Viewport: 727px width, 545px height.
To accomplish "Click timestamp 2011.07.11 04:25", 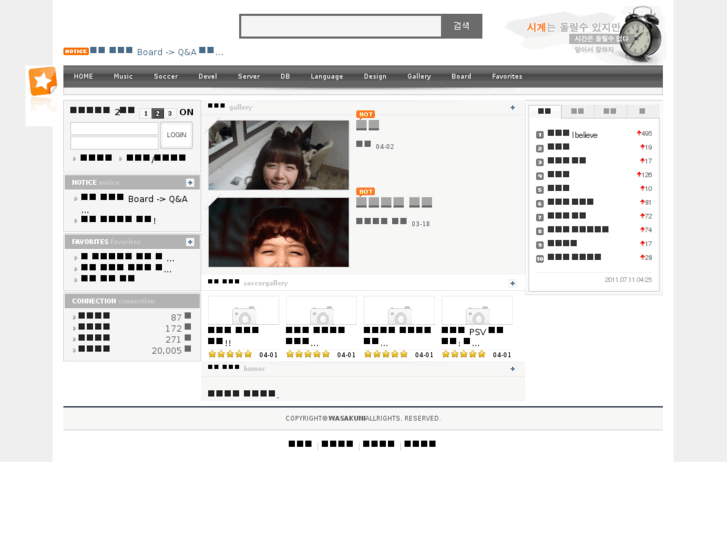I will coord(628,280).
